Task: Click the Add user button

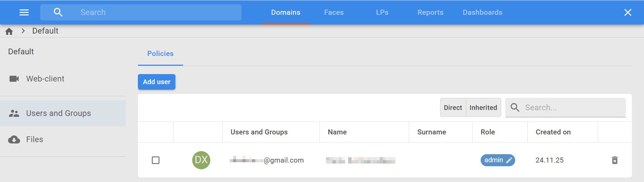Action: (x=157, y=82)
